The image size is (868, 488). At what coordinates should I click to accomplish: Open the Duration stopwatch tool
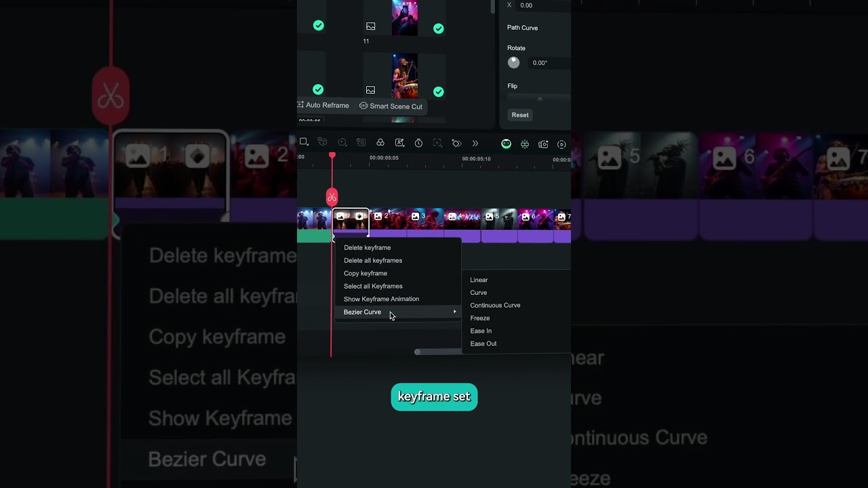tap(418, 143)
